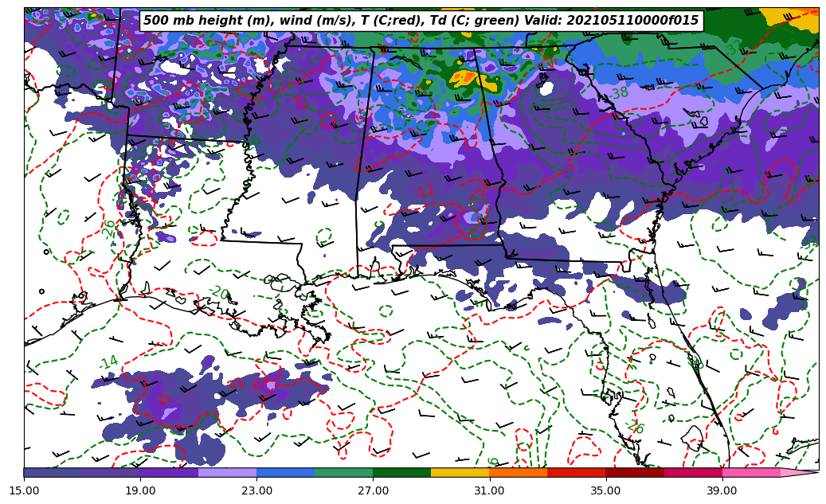This screenshot has height=504, width=826.
Task: Click the pointed pink colorbar end arrow
Action: [799, 472]
